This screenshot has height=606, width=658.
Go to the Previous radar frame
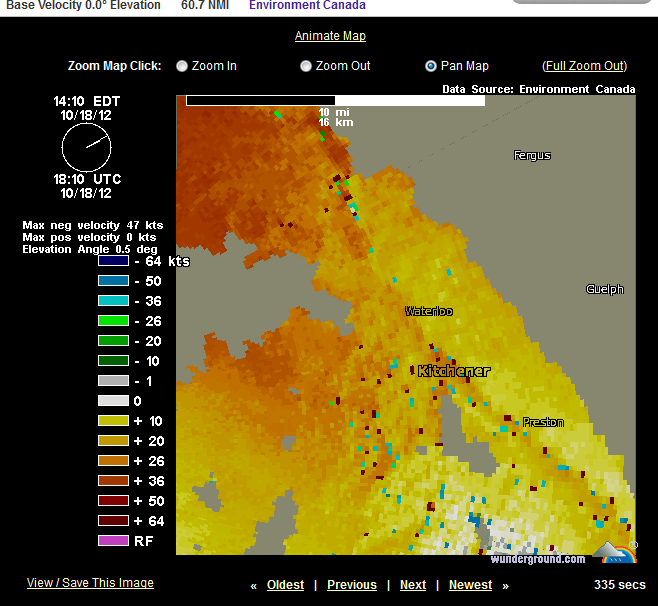352,585
